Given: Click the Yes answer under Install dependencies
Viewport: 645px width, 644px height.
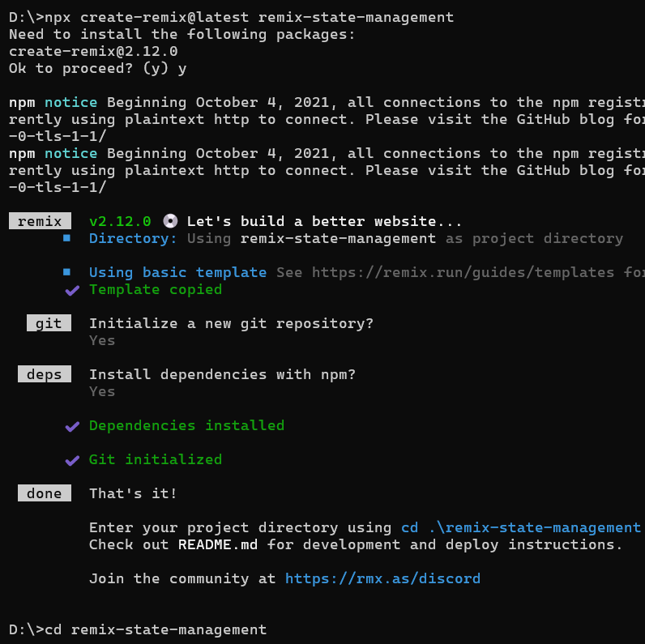Looking at the screenshot, I should click(102, 391).
